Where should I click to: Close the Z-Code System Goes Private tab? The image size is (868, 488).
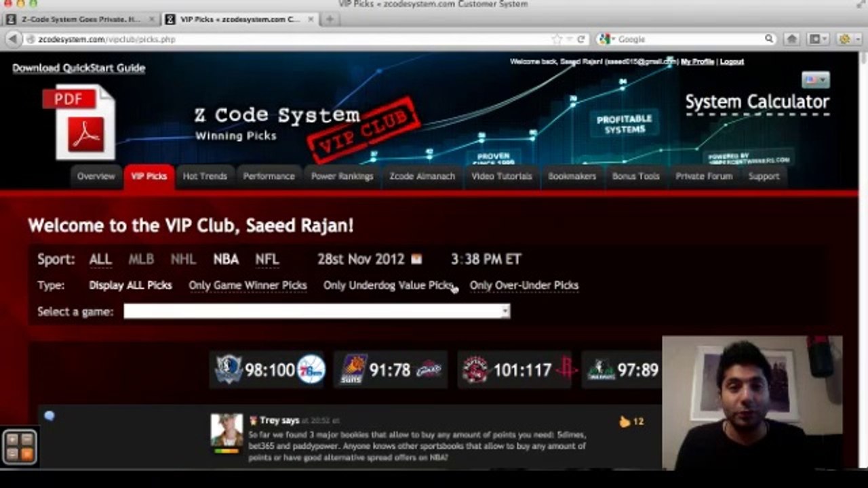pos(151,19)
